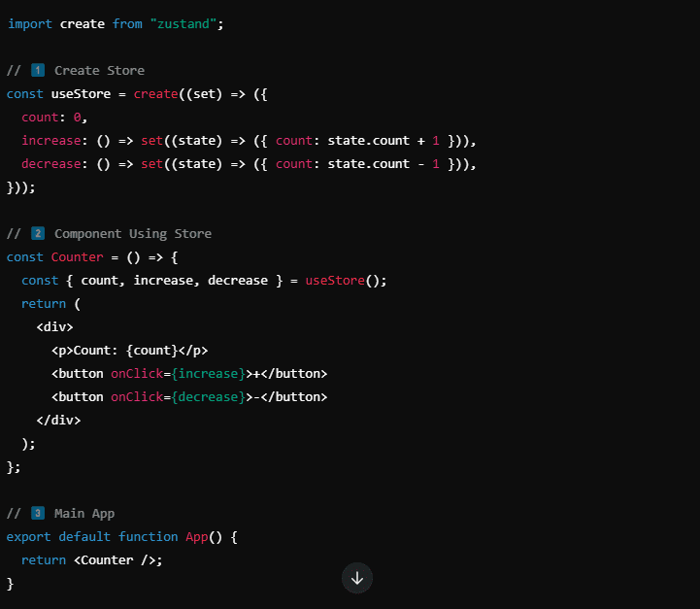This screenshot has height=609, width=700.
Task: Click the "Main App" comment text
Action: tap(84, 514)
